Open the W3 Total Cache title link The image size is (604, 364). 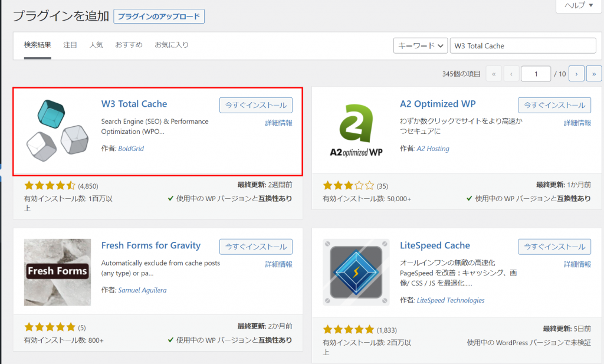(x=134, y=104)
